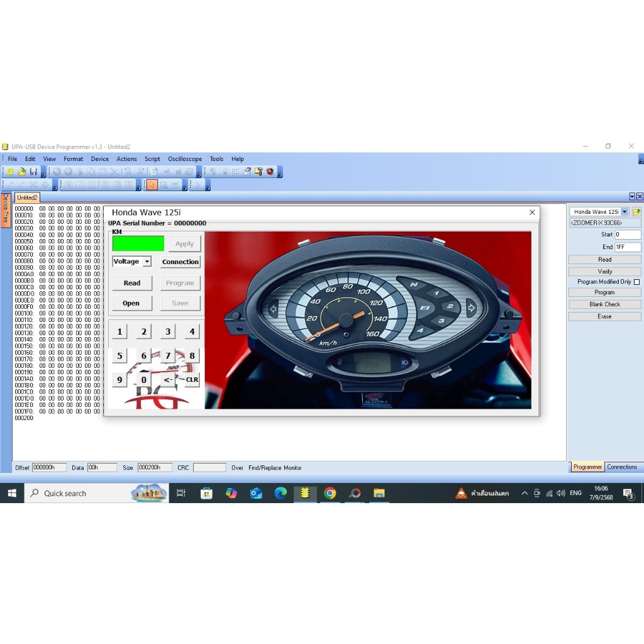Screen dimensions: 644x644
Task: Click the End address input field
Action: pos(628,247)
